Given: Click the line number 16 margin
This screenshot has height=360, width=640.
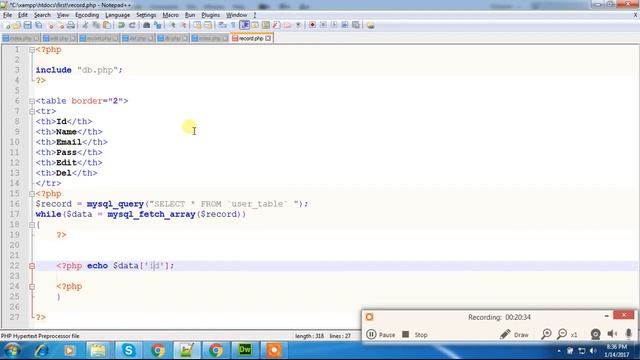Looking at the screenshot, I should [14, 204].
